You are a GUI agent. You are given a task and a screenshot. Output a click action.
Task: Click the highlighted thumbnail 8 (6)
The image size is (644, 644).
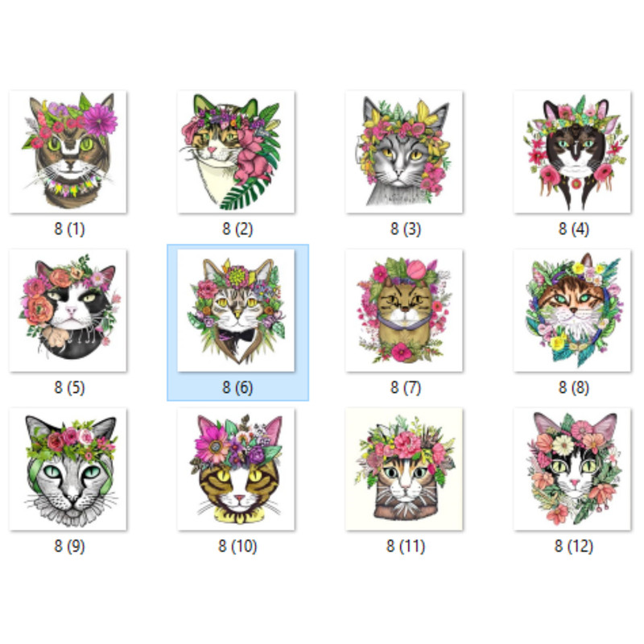pyautogui.click(x=236, y=310)
